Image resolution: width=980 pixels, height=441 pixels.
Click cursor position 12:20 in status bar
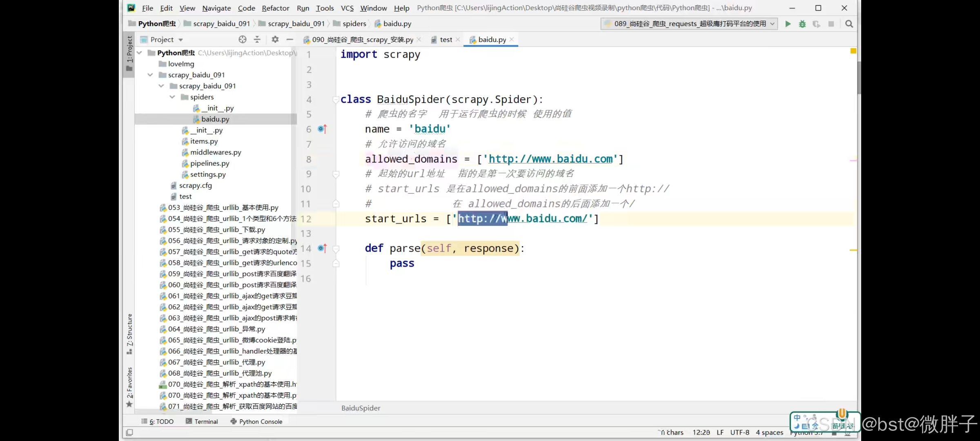(x=701, y=432)
